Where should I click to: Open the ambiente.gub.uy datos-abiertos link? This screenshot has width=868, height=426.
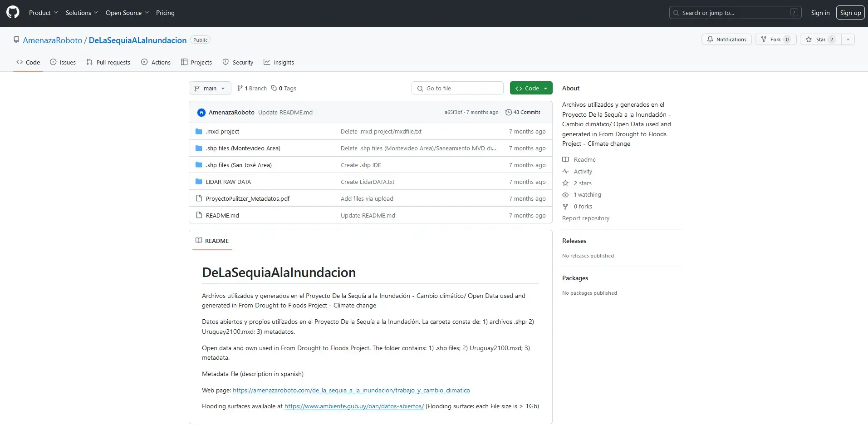point(354,406)
